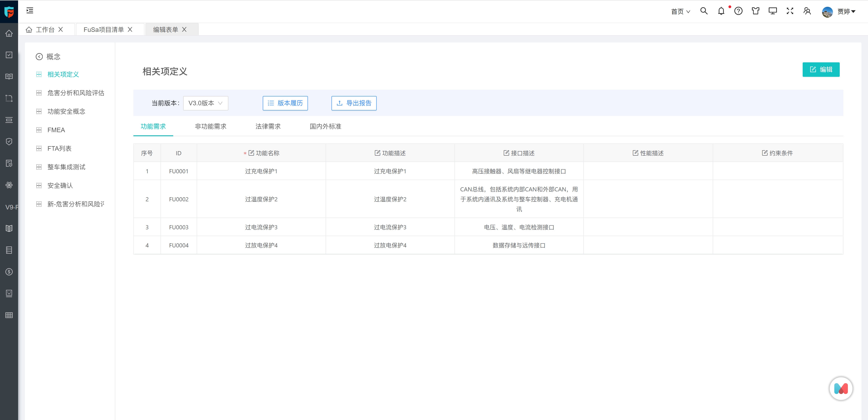The height and width of the screenshot is (420, 868).
Task: Click the 序号 column header
Action: [147, 153]
